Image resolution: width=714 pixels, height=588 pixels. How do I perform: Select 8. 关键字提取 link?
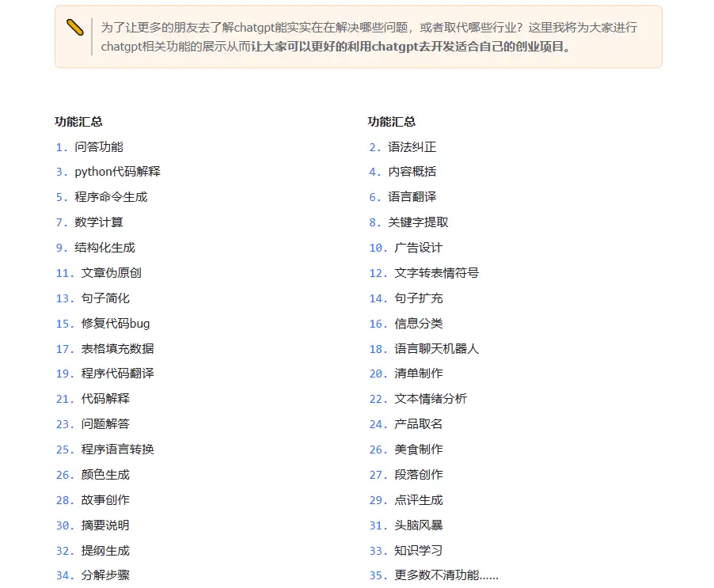(x=409, y=222)
